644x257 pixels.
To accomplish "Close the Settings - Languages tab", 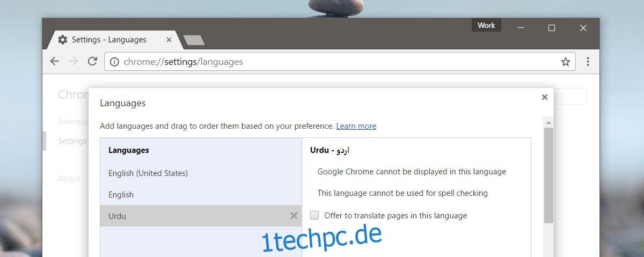I will coord(170,40).
